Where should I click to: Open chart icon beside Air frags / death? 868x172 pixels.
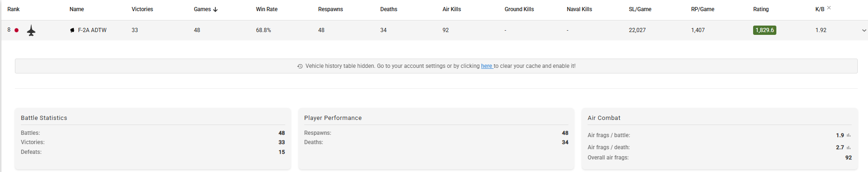(x=849, y=147)
